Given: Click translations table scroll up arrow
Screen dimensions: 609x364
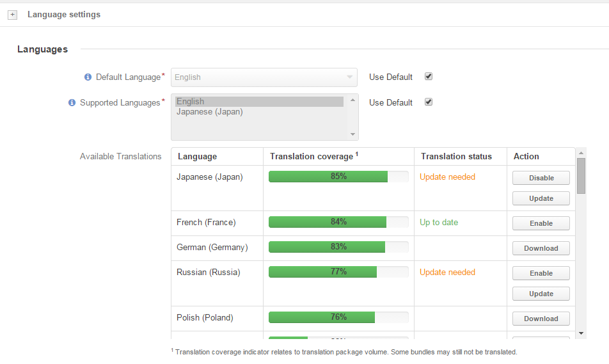Looking at the screenshot, I should click(581, 153).
